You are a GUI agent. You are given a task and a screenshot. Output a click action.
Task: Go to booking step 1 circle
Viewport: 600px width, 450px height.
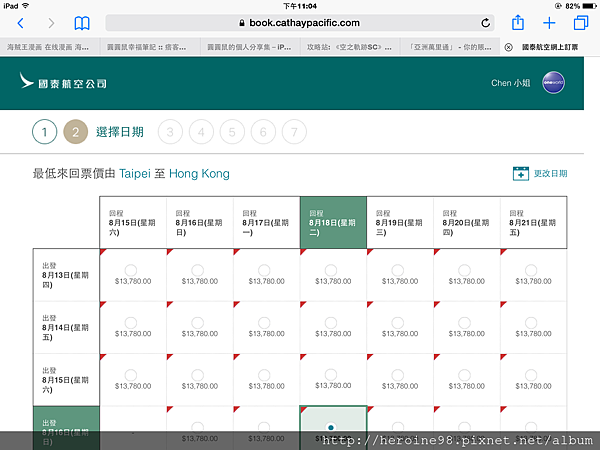44,132
